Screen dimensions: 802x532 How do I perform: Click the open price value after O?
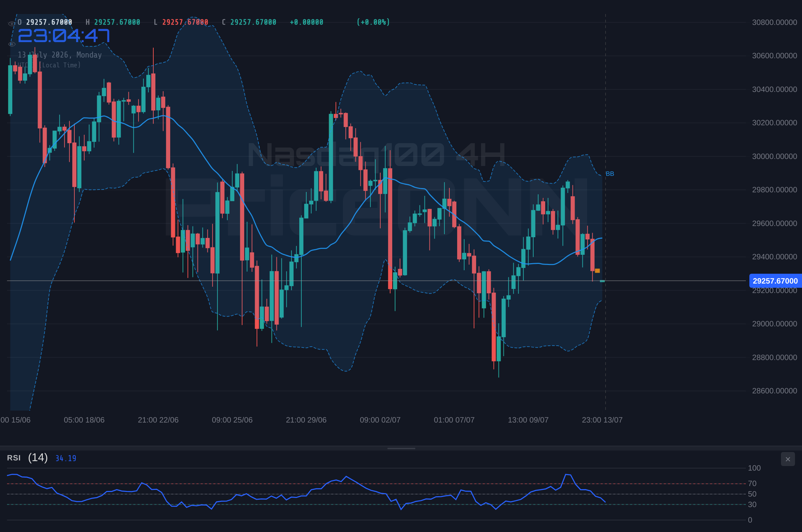coord(49,22)
